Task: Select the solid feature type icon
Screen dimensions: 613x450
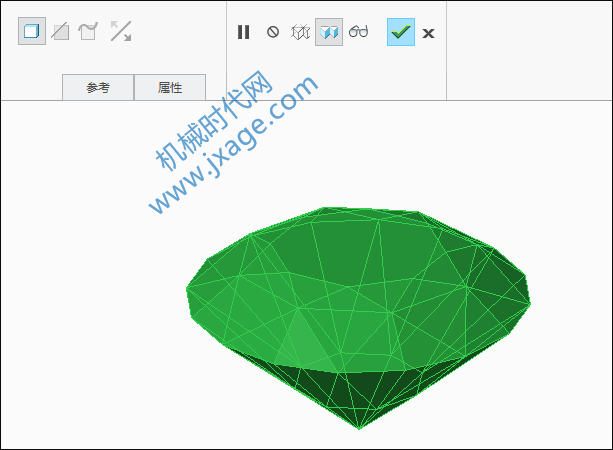Action: (32, 31)
